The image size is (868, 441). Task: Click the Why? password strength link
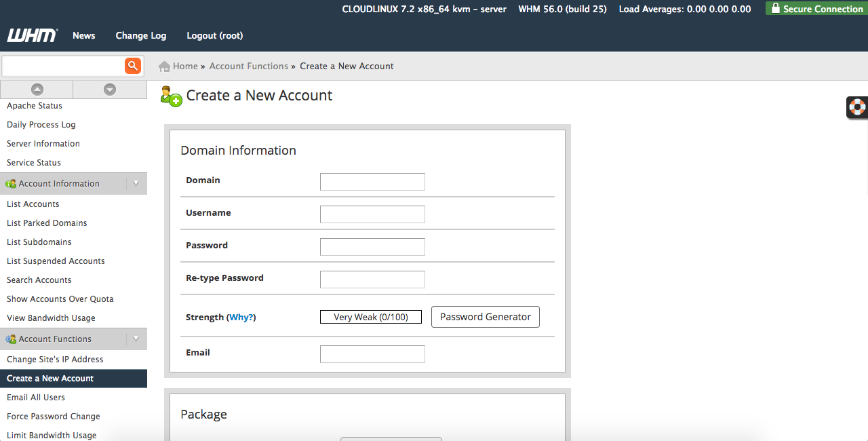tap(241, 318)
